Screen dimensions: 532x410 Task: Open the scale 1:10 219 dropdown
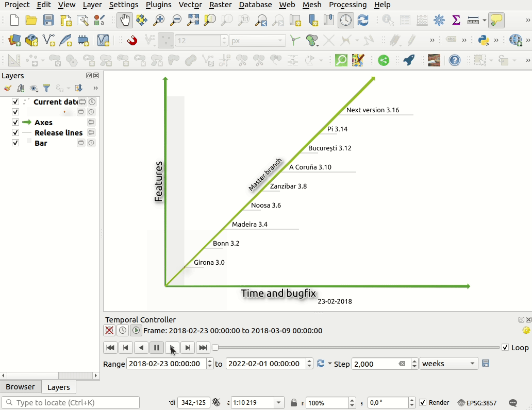(278, 403)
